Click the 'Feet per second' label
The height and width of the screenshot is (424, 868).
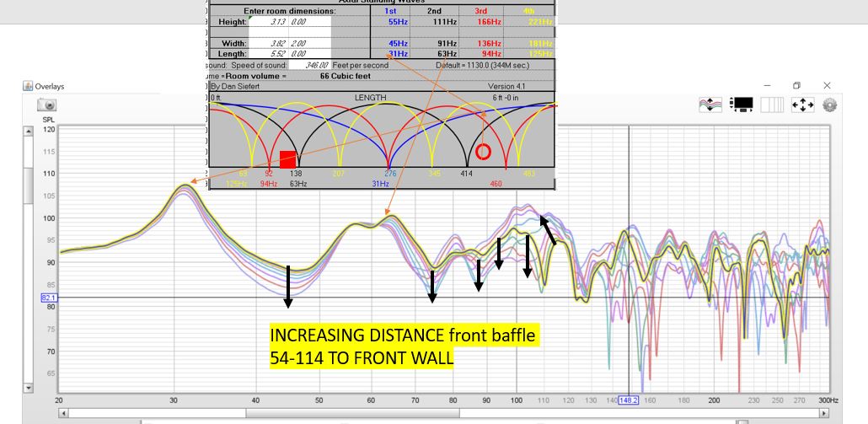(x=361, y=65)
